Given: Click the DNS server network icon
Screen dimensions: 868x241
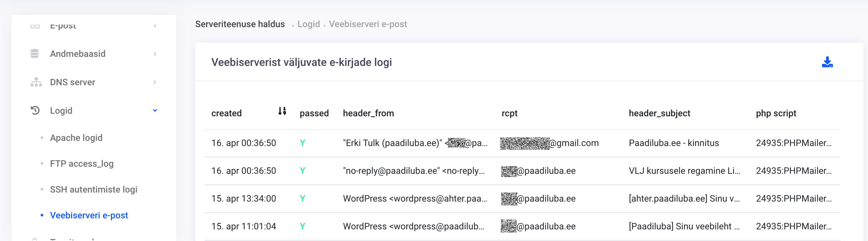Looking at the screenshot, I should point(36,82).
